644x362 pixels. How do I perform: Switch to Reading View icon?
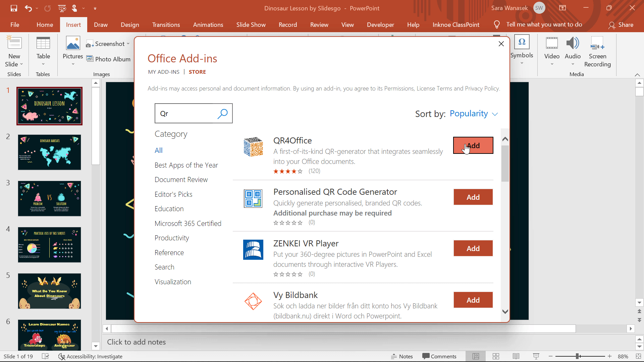(x=516, y=356)
